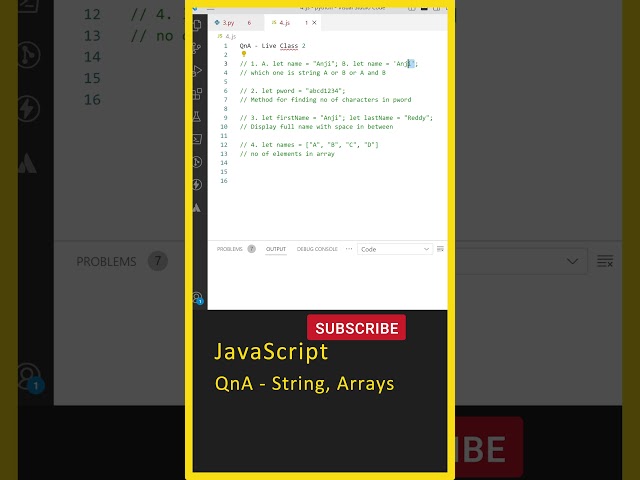Click the line with firstName and lastName

click(336, 118)
